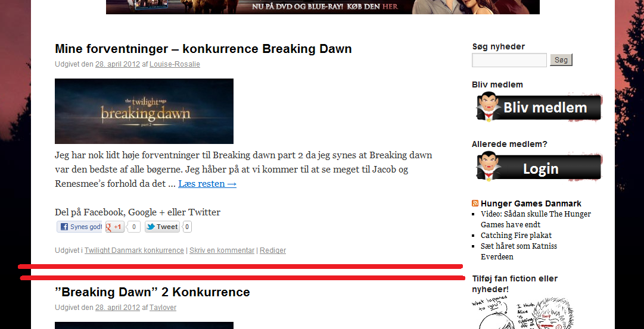Image resolution: width=644 pixels, height=329 pixels.
Task: Click the Rediger link
Action: coord(273,250)
